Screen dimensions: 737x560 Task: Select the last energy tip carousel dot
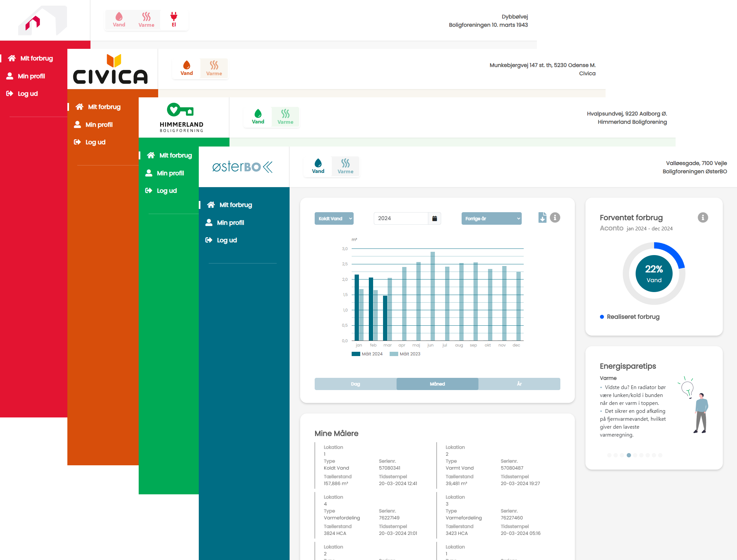660,455
